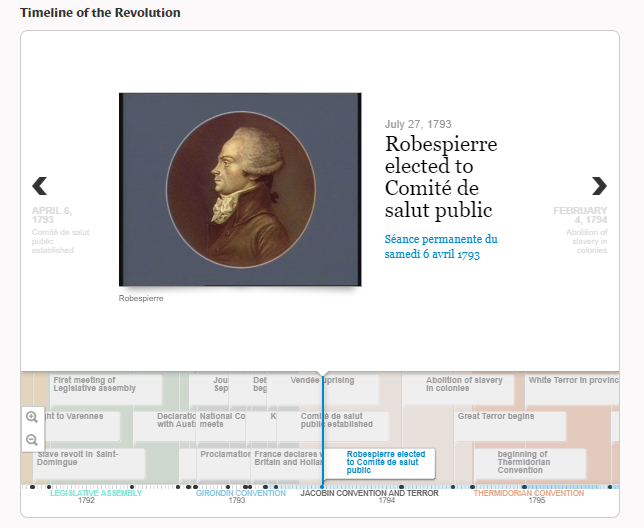644x528 pixels.
Task: Select 'First meeting of Legislative assembly' event
Action: click(x=106, y=389)
